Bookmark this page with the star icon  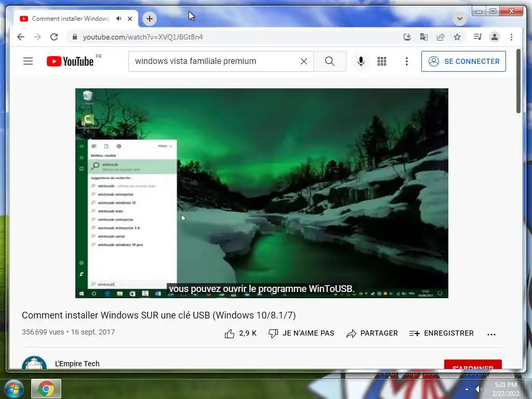(457, 37)
